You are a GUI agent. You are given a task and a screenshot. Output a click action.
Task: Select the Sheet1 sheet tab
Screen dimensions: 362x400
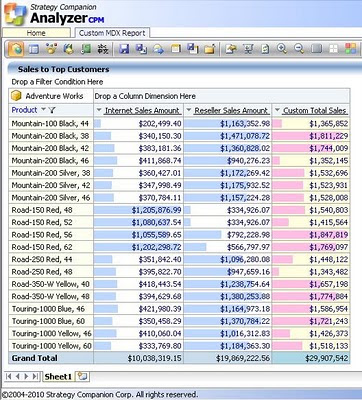point(58,377)
